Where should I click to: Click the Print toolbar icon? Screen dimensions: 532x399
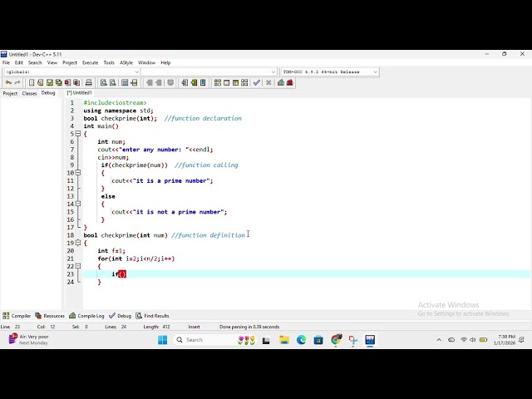point(89,82)
